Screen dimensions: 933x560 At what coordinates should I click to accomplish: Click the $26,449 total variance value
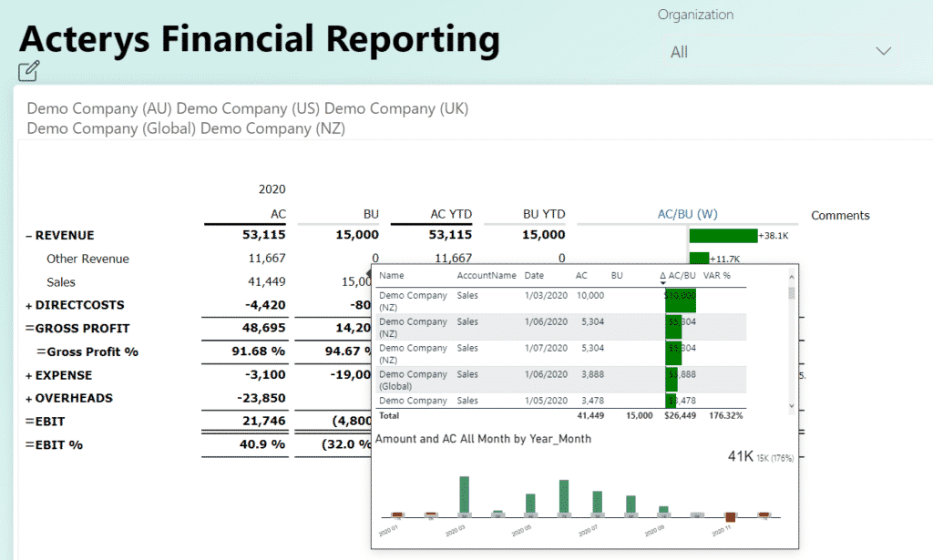[x=680, y=415]
